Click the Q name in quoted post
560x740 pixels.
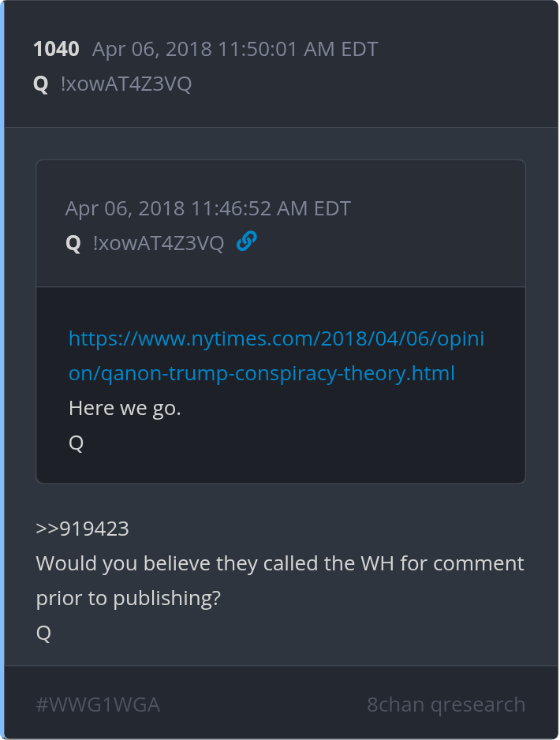pos(73,244)
